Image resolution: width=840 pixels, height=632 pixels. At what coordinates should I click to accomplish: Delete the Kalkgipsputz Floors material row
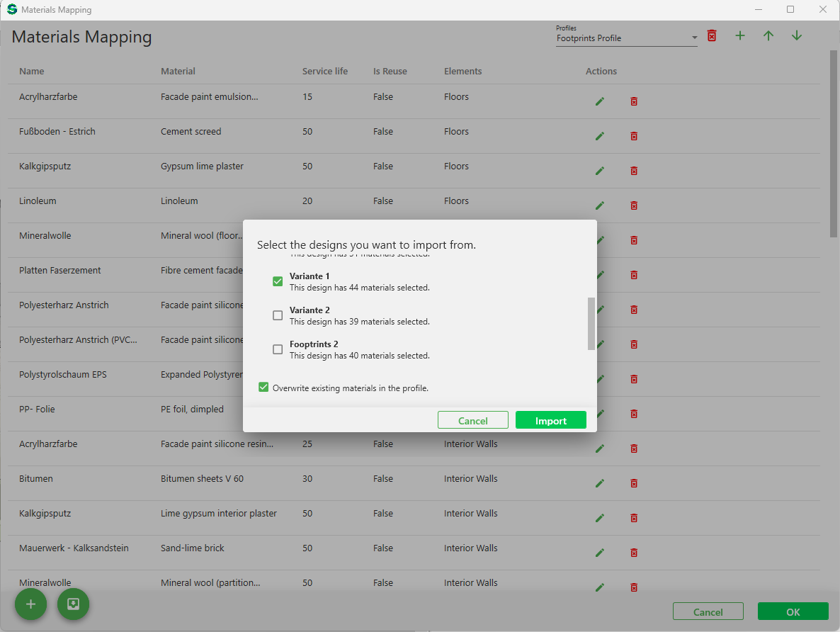634,171
